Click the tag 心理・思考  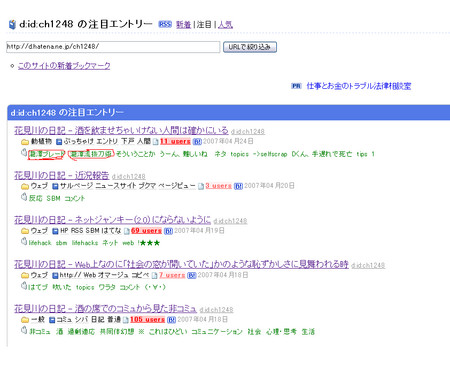tap(281, 332)
